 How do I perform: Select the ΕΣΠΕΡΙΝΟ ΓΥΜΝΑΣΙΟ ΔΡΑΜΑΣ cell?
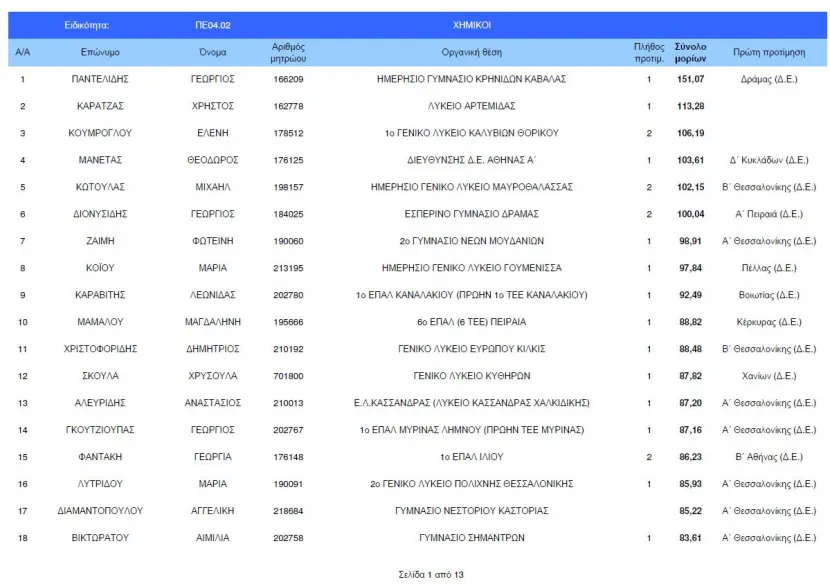click(x=472, y=214)
